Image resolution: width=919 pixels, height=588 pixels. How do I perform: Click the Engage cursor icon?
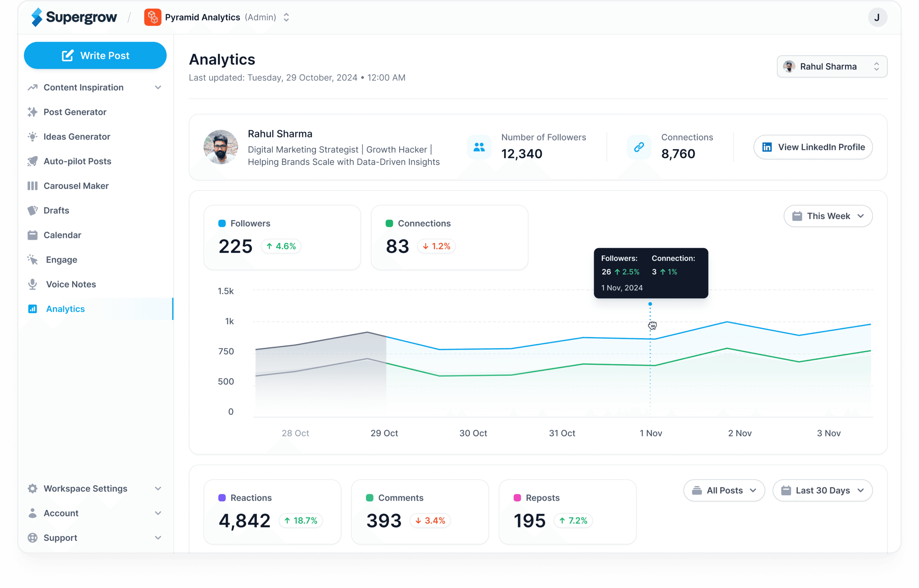[32, 260]
